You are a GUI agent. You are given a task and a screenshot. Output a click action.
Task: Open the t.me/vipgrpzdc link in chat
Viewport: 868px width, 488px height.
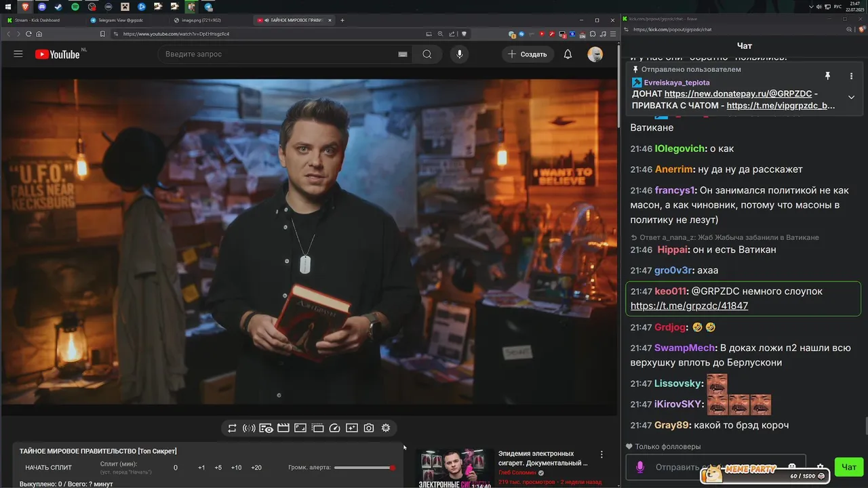(x=781, y=106)
